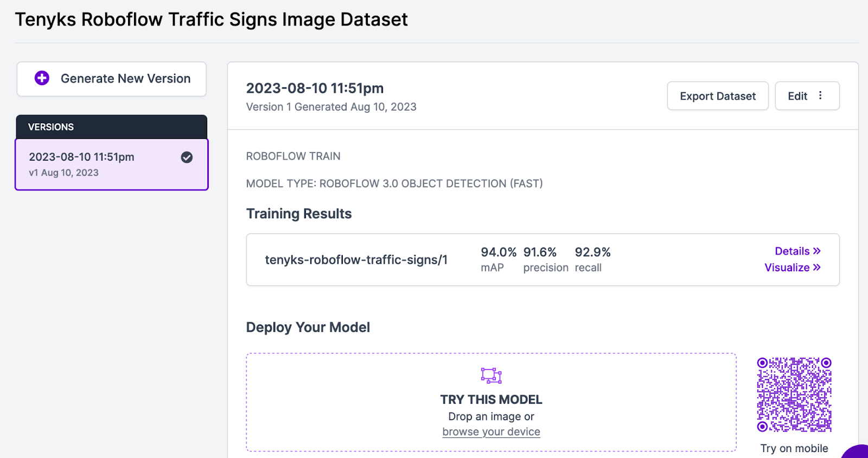Click the QR code for mobile
This screenshot has height=458, width=868.
coord(794,395)
